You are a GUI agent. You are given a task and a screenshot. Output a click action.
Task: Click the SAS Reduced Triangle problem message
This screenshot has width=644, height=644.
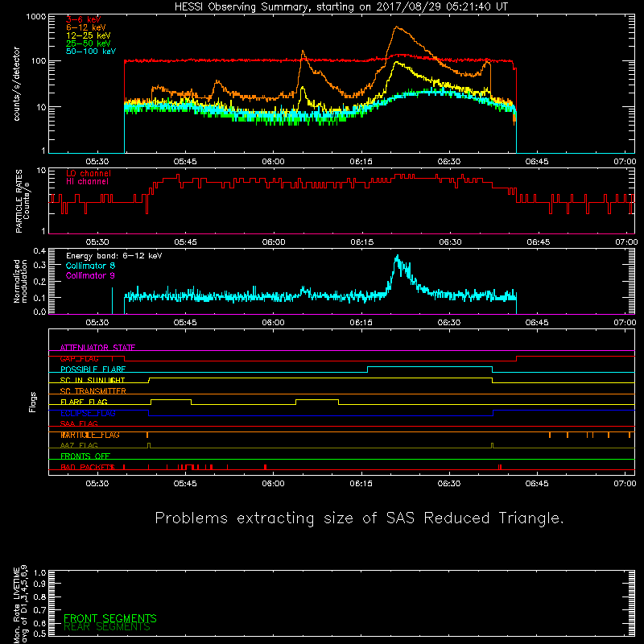coord(359,518)
